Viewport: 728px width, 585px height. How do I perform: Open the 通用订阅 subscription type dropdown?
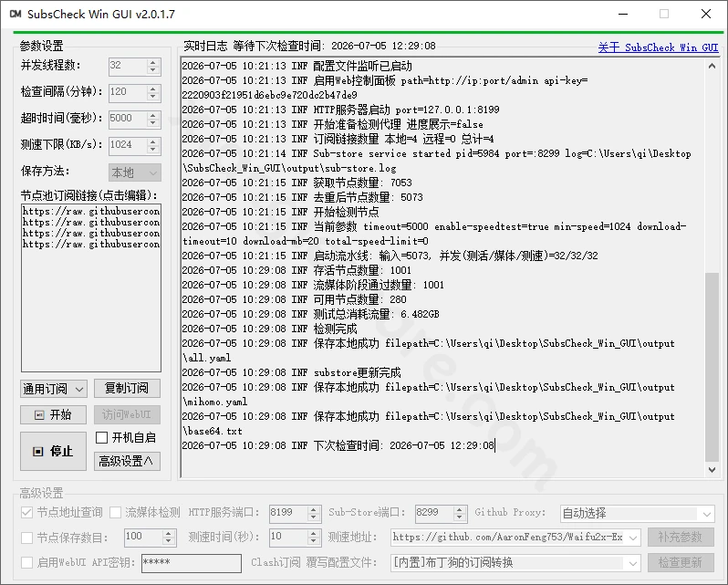click(54, 389)
